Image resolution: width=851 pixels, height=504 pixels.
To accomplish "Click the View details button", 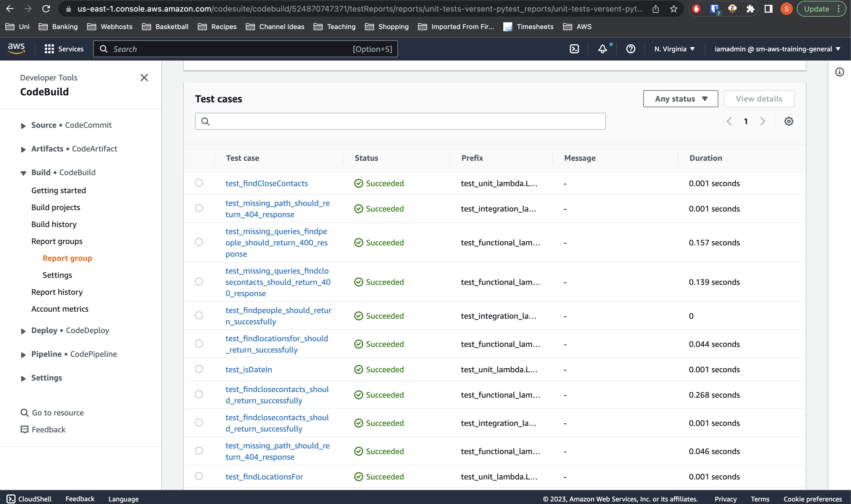I will point(759,98).
